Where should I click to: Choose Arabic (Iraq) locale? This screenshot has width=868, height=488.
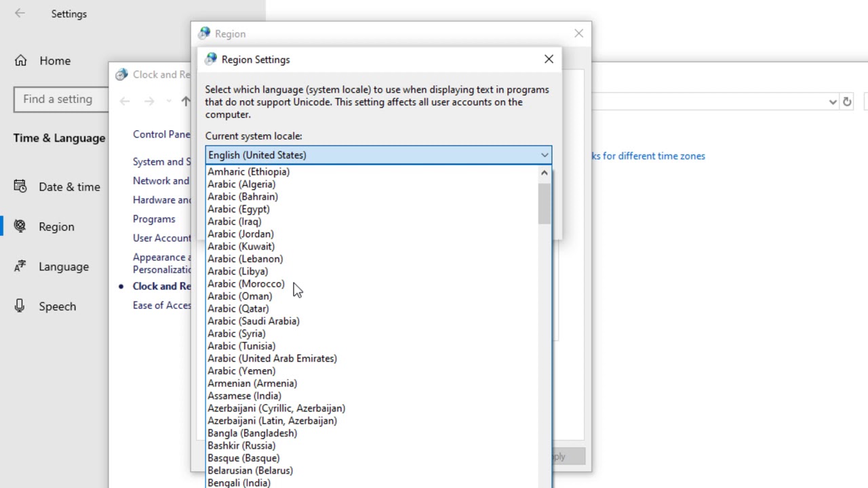point(372,222)
